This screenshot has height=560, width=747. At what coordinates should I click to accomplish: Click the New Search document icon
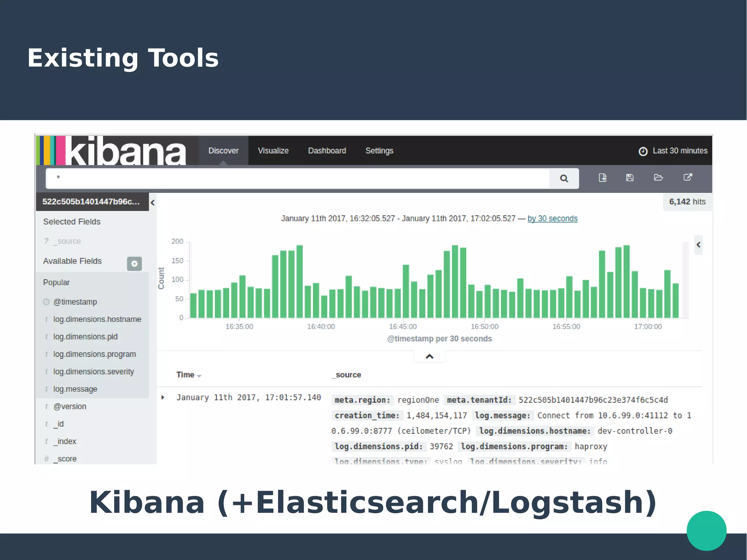(603, 178)
